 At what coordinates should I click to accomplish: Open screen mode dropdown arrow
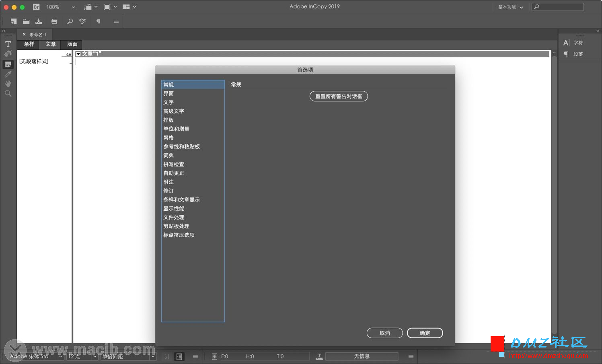(x=115, y=7)
